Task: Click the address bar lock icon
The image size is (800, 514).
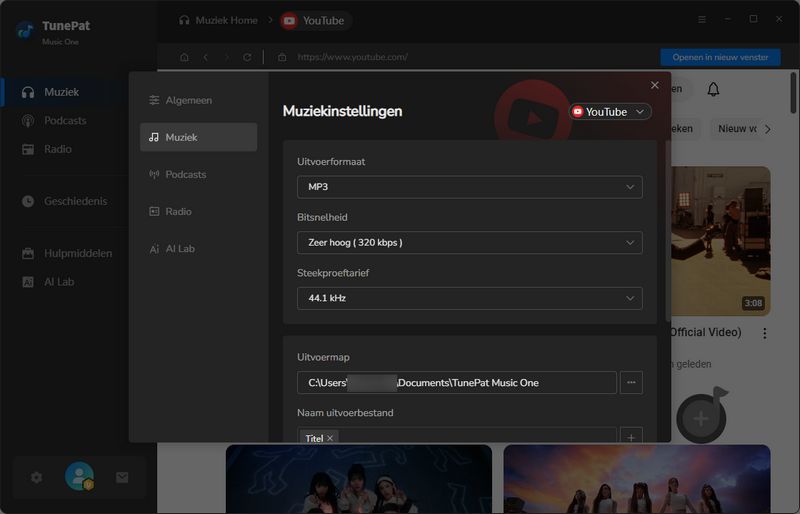Action: click(x=282, y=57)
